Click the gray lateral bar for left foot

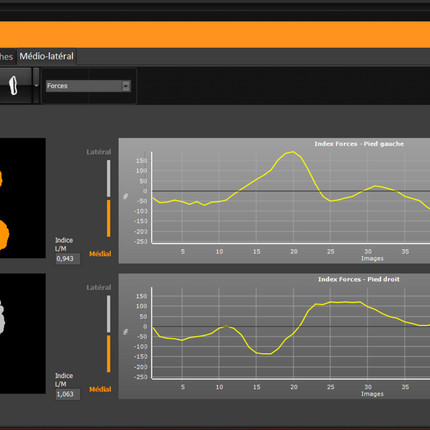point(109,178)
